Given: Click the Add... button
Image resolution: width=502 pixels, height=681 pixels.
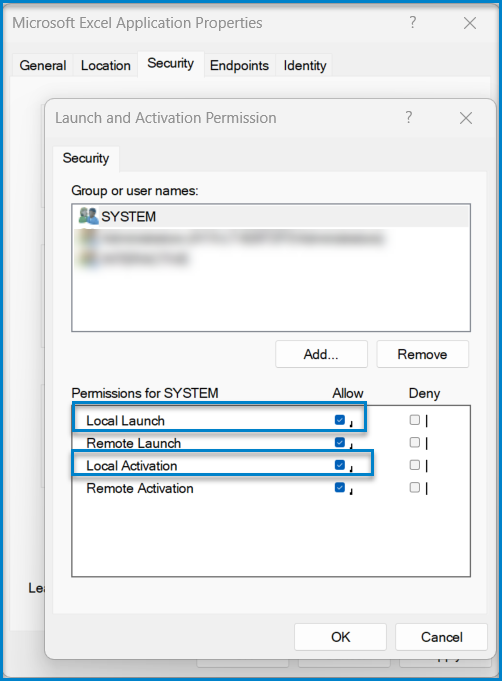Looking at the screenshot, I should [321, 354].
